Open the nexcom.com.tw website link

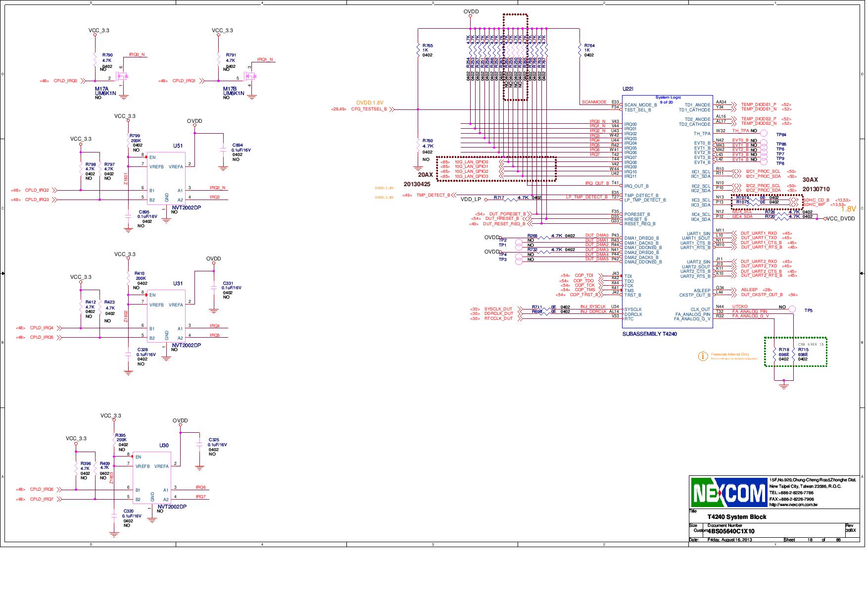coord(793,505)
